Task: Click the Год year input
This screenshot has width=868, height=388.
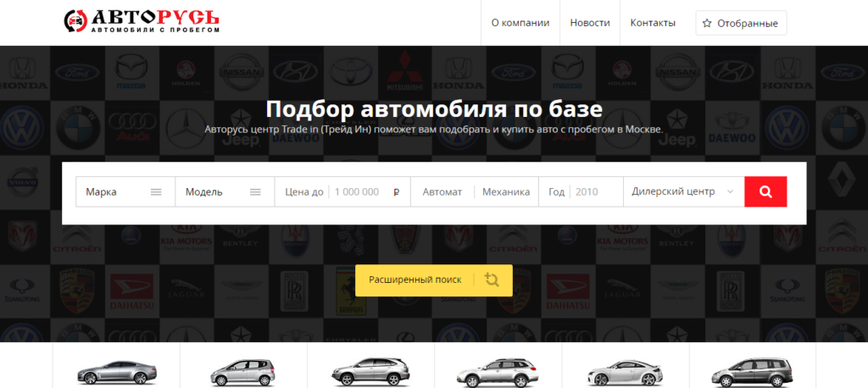Action: point(581,192)
